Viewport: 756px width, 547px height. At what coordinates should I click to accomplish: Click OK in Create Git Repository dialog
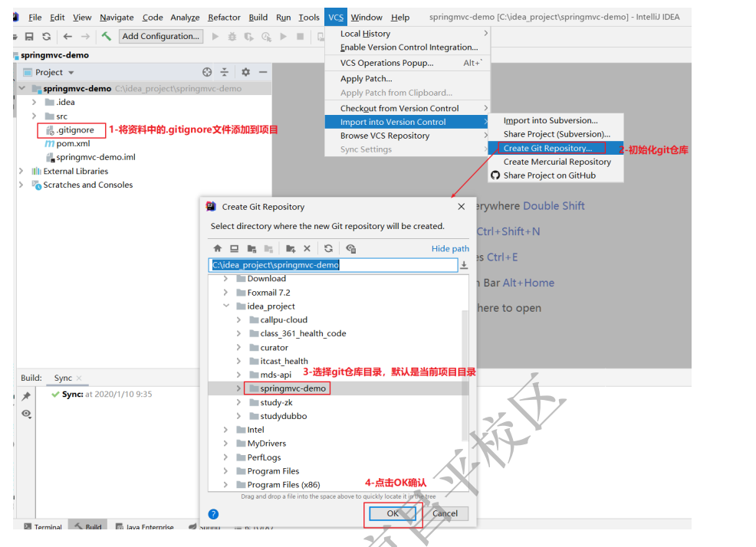coord(393,513)
